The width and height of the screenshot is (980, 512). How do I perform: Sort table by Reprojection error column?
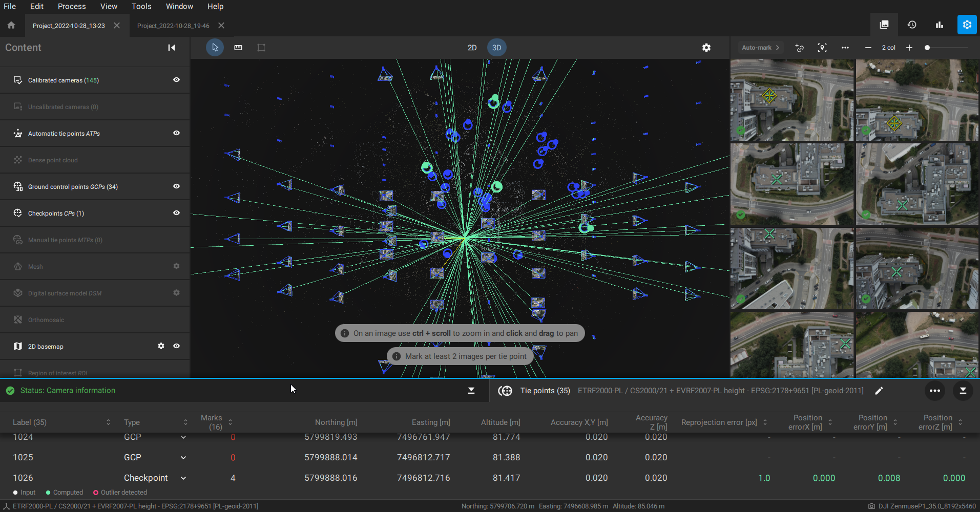tap(765, 422)
